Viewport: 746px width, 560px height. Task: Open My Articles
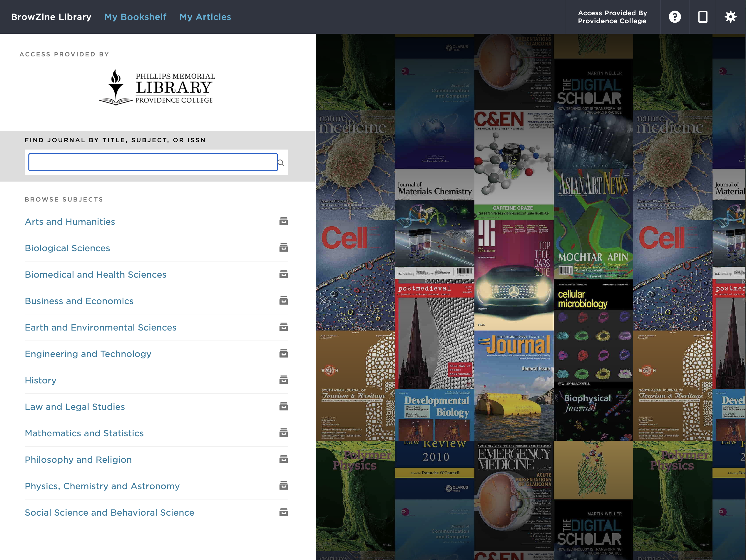pyautogui.click(x=205, y=17)
